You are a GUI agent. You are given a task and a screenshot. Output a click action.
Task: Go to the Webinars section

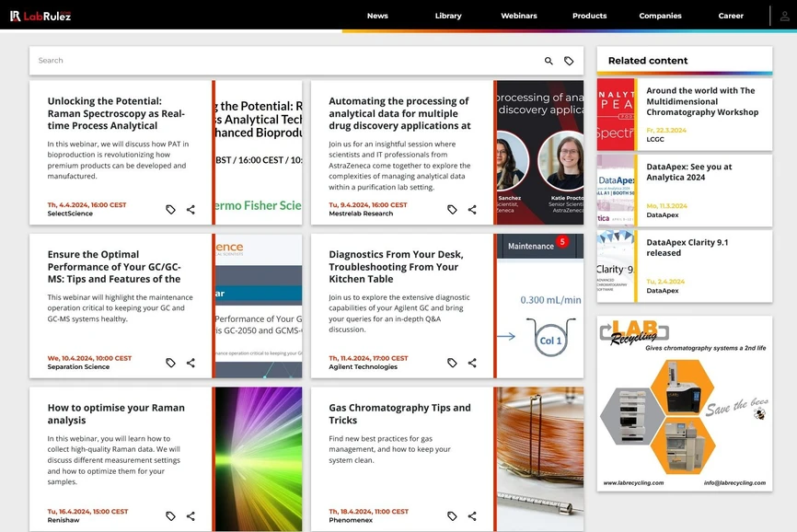pyautogui.click(x=519, y=16)
